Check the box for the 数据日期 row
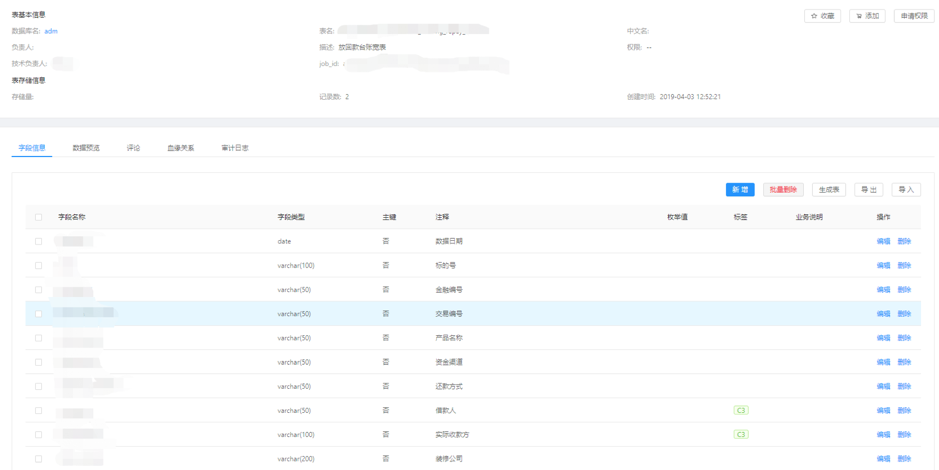The image size is (939, 470). point(39,241)
